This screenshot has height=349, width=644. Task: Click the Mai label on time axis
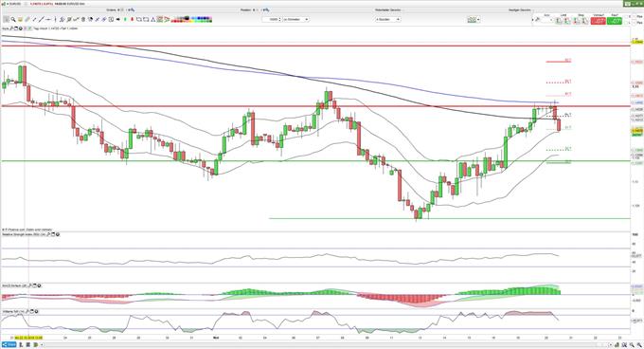pos(216,338)
